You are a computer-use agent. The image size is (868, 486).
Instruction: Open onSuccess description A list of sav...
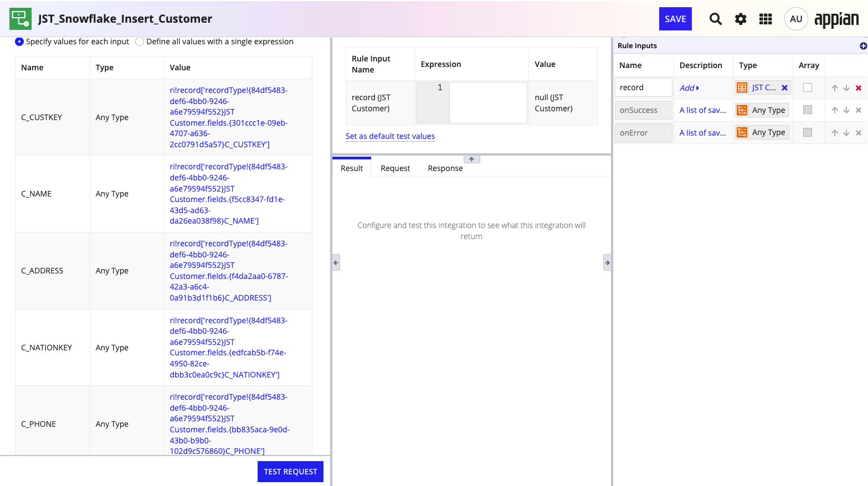click(x=702, y=110)
